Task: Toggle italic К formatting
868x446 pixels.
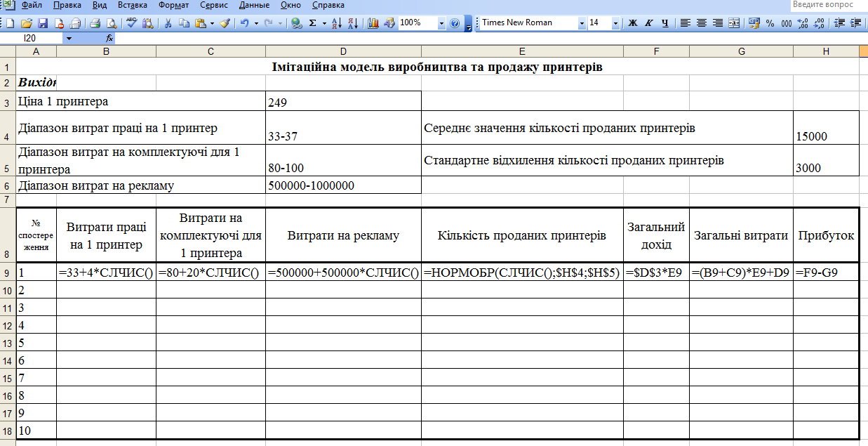Action: (649, 22)
